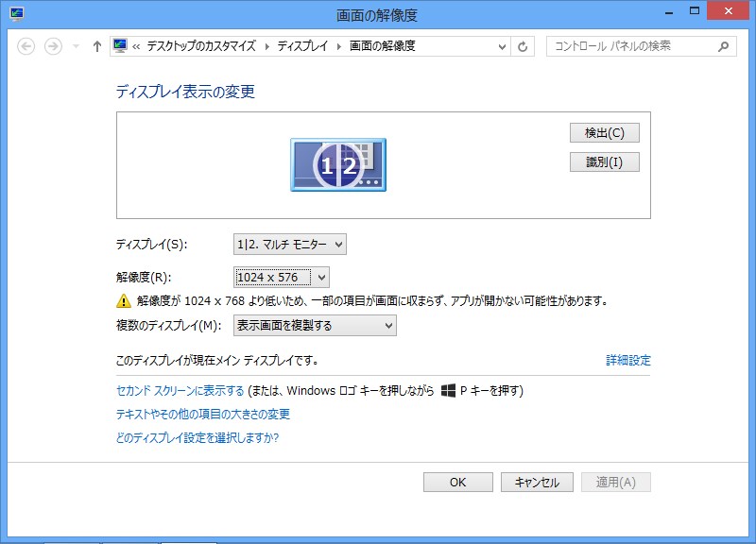
Task: Click the yellow warning icon
Action: [x=123, y=301]
